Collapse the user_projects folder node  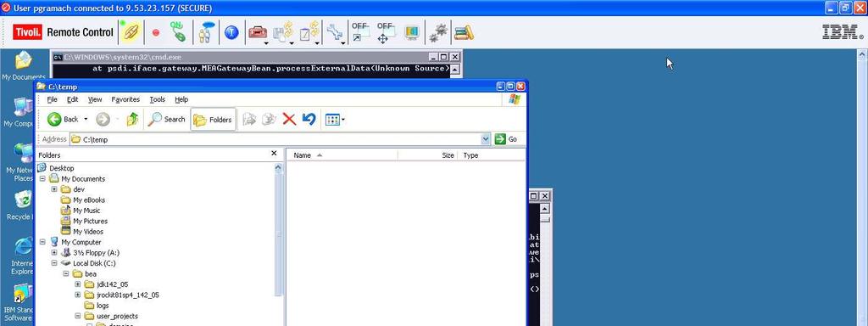[x=77, y=316]
